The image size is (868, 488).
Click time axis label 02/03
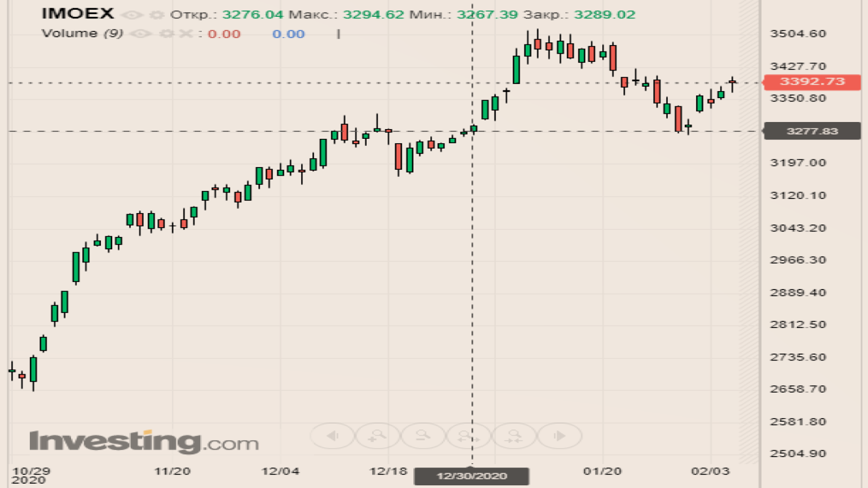point(710,471)
